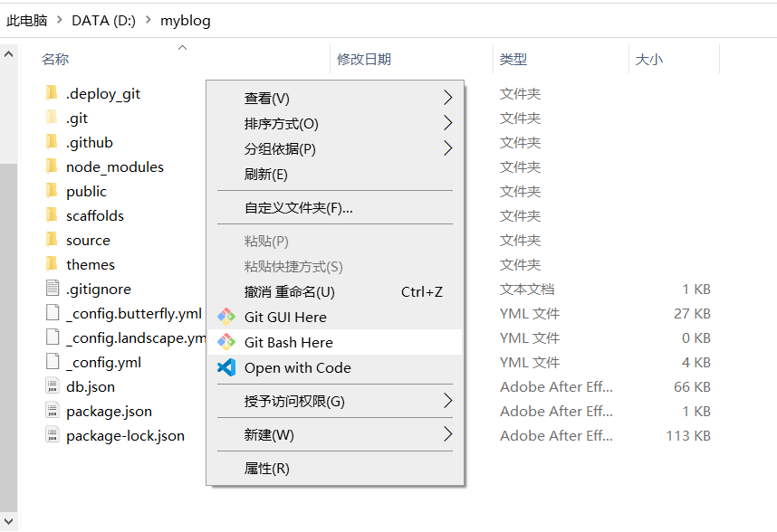Click the 此电脑 breadcrumb segment
Screen dimensions: 777x532
(x=27, y=20)
